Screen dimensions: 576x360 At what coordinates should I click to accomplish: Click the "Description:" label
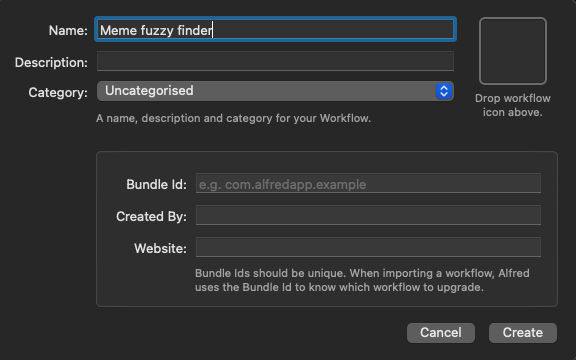(x=51, y=62)
